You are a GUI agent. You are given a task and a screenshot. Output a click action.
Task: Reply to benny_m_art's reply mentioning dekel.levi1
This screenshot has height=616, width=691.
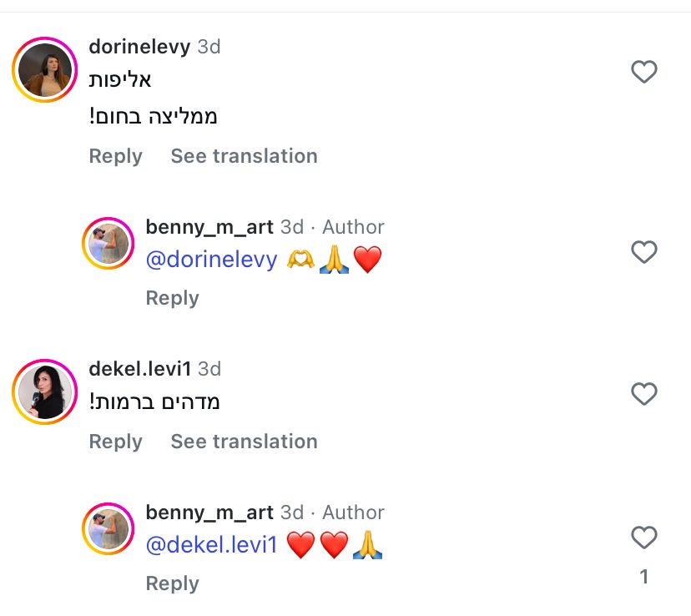[172, 583]
